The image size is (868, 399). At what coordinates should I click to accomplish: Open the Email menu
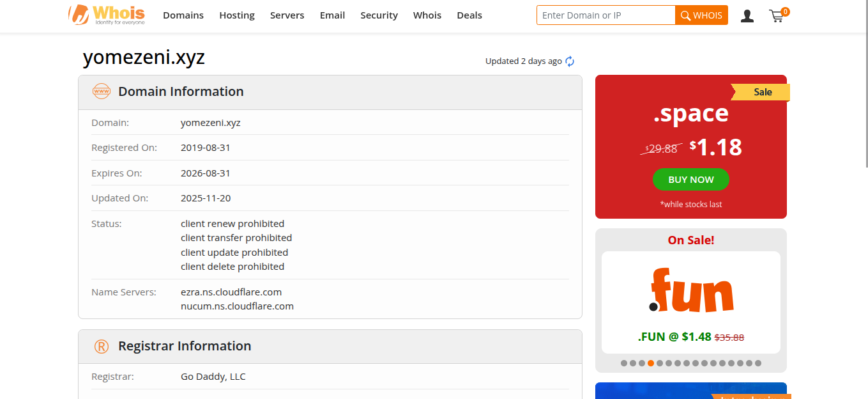pos(332,15)
